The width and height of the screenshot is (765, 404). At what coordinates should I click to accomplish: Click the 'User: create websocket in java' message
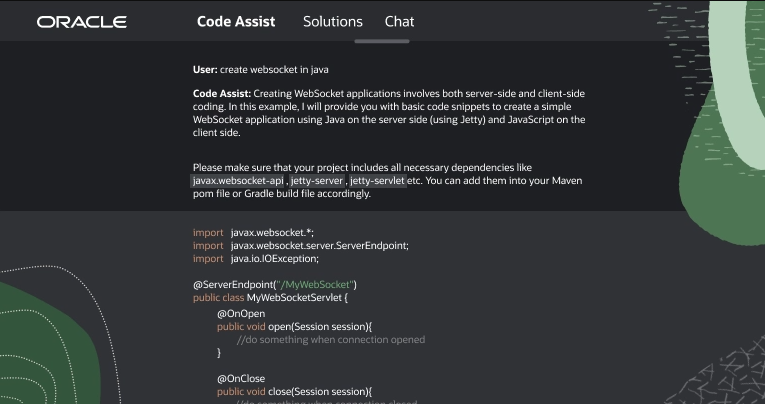[261, 70]
